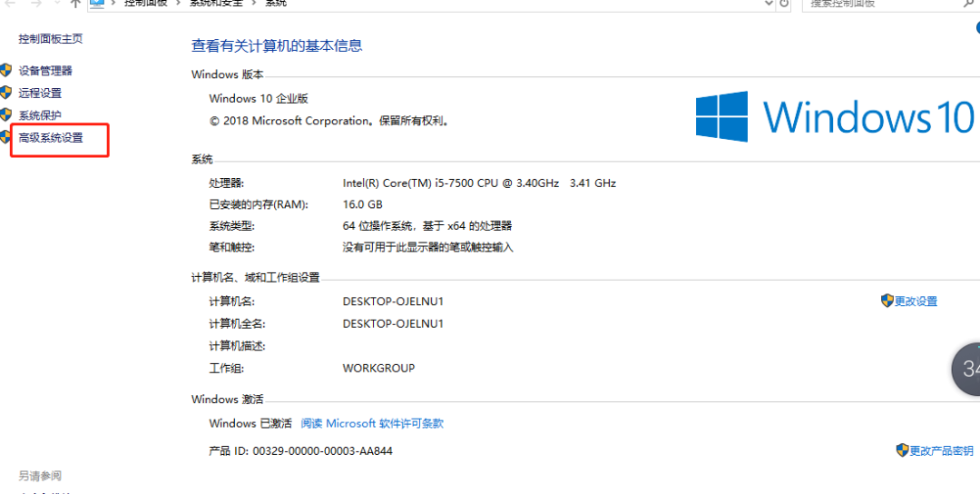The image size is (980, 494).
Task: Click the 没有可用于此显示器的笔或触控输入 text
Action: coord(428,247)
